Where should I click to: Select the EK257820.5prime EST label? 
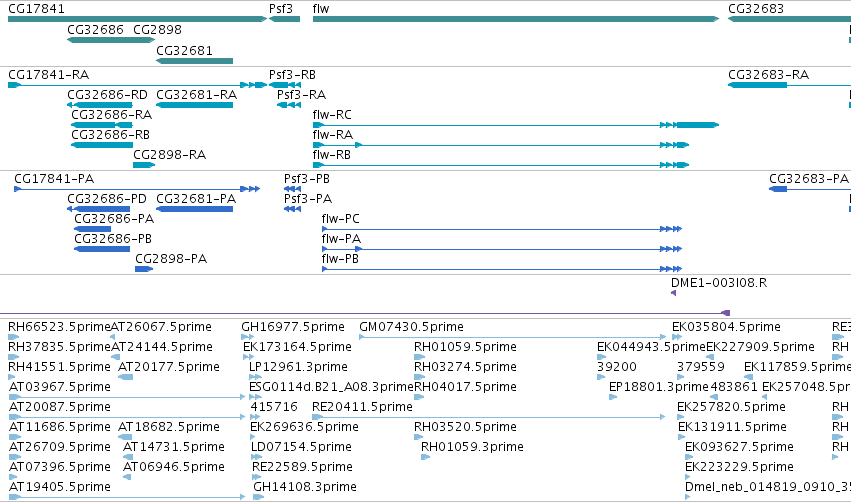click(x=732, y=408)
